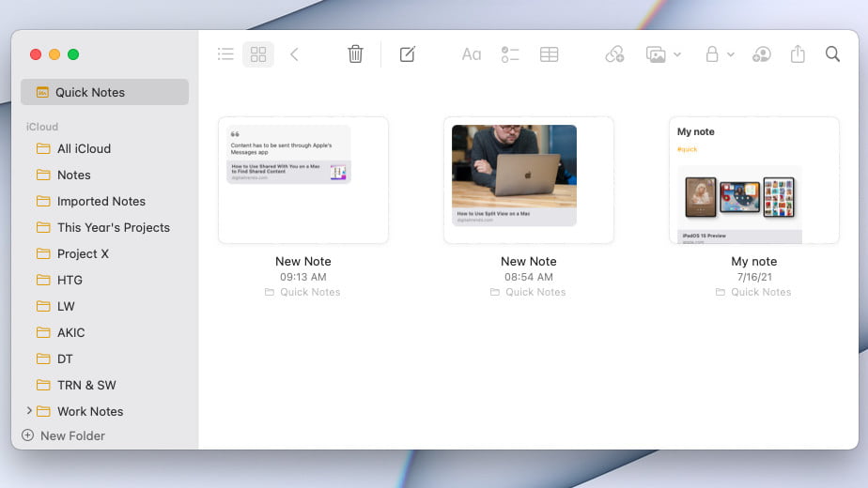Screen dimensions: 868x488
Task: Open the My note thumbnail card
Action: click(754, 180)
